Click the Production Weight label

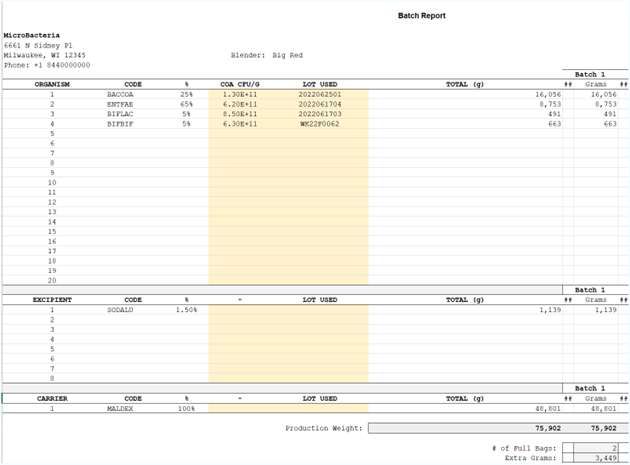324,428
